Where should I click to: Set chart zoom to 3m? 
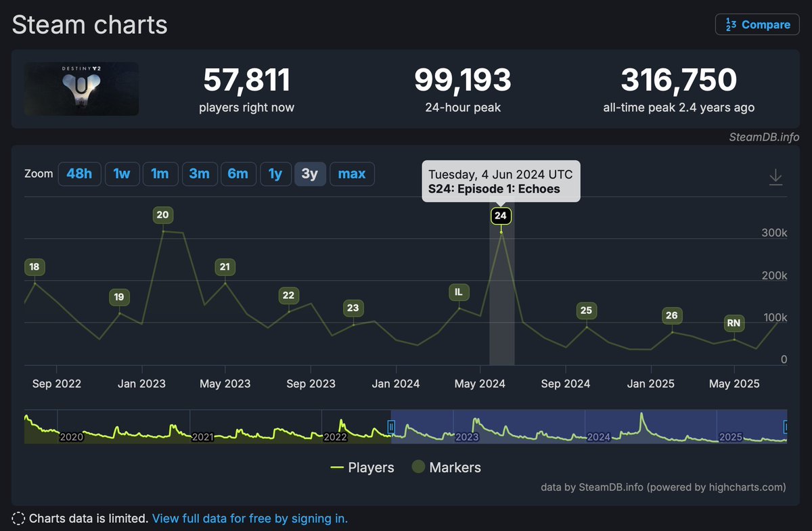(x=199, y=174)
